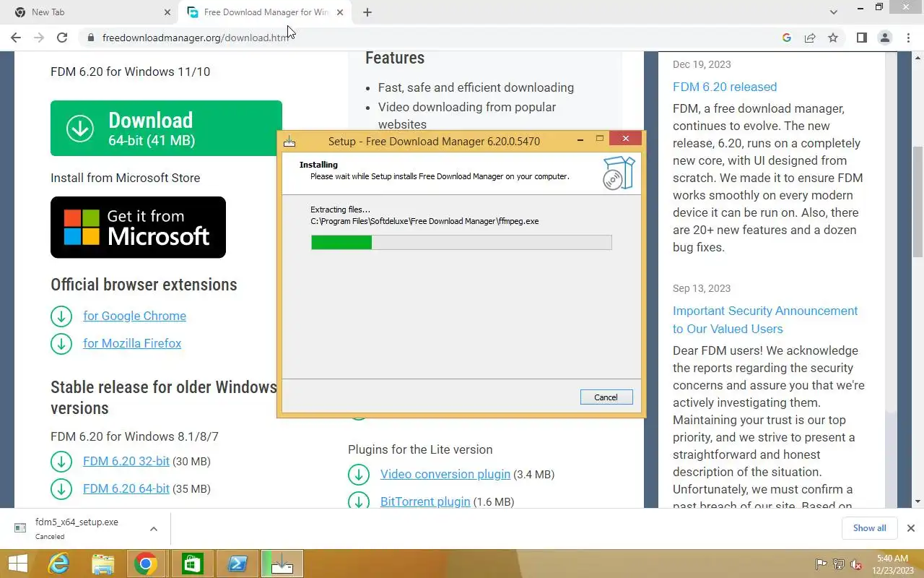Download FDM 6.20 64-bit link
This screenshot has width=924, height=578.
point(126,488)
